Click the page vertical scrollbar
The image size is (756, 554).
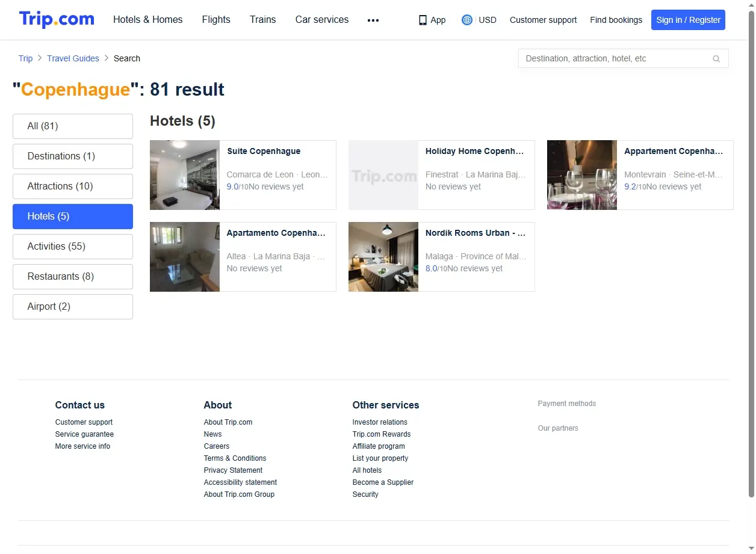click(751, 253)
